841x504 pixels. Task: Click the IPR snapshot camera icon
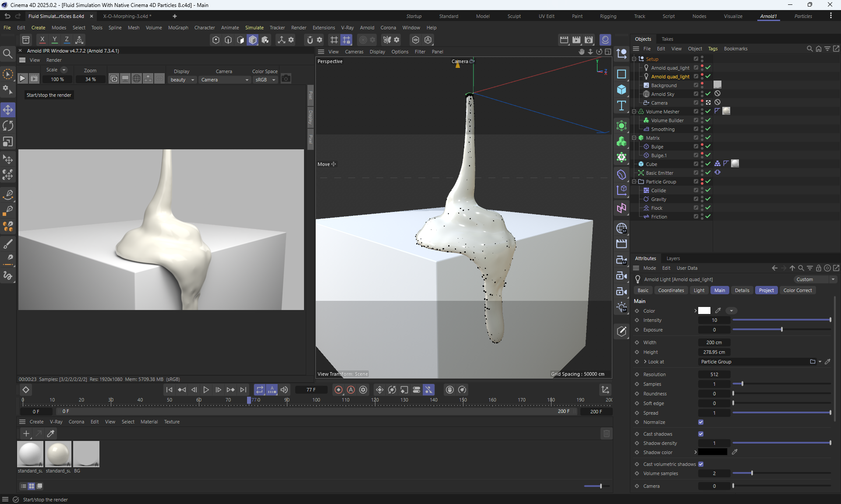click(x=286, y=79)
